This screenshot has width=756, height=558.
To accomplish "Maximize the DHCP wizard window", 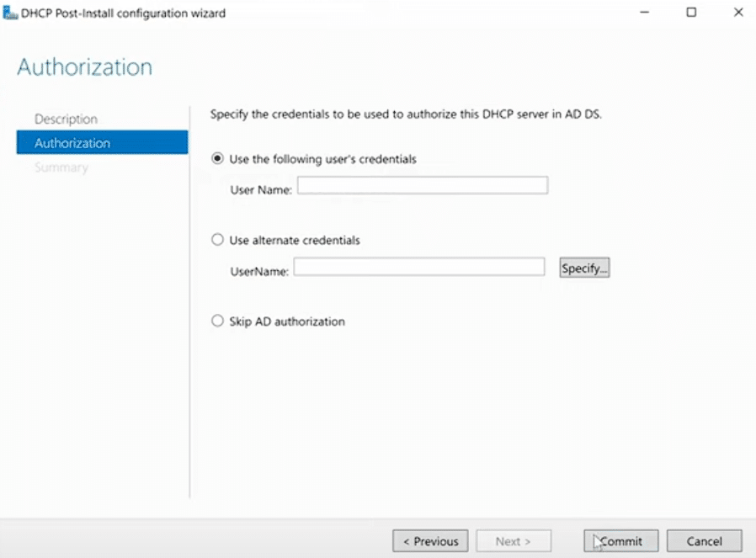I will [x=691, y=13].
